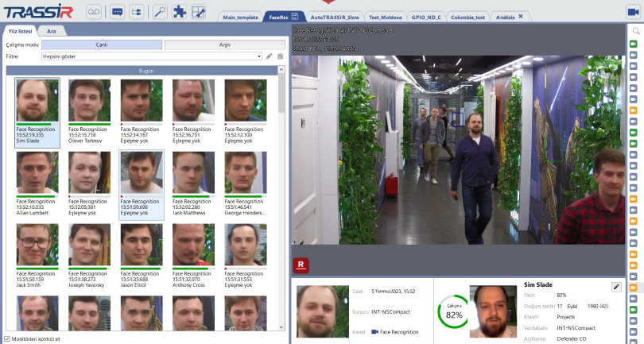Open the captured face photo in details panel
The width and height of the screenshot is (644, 344).
323,311
